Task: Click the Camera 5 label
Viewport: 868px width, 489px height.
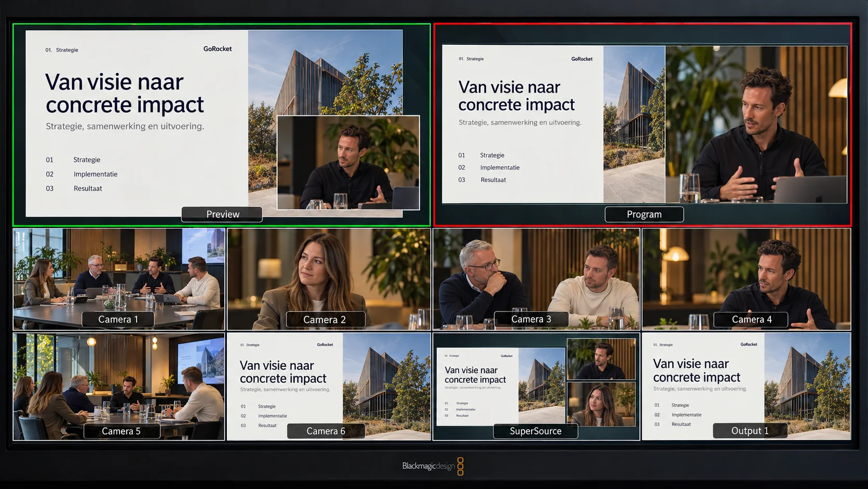Action: pyautogui.click(x=121, y=431)
